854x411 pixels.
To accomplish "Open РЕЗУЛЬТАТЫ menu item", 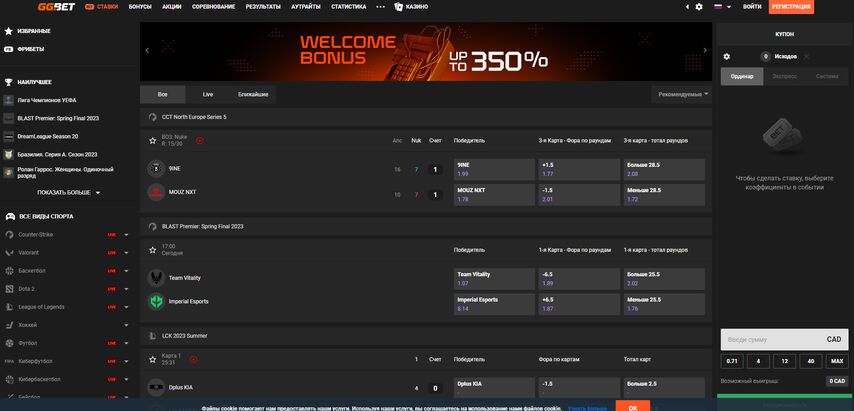I will [263, 7].
